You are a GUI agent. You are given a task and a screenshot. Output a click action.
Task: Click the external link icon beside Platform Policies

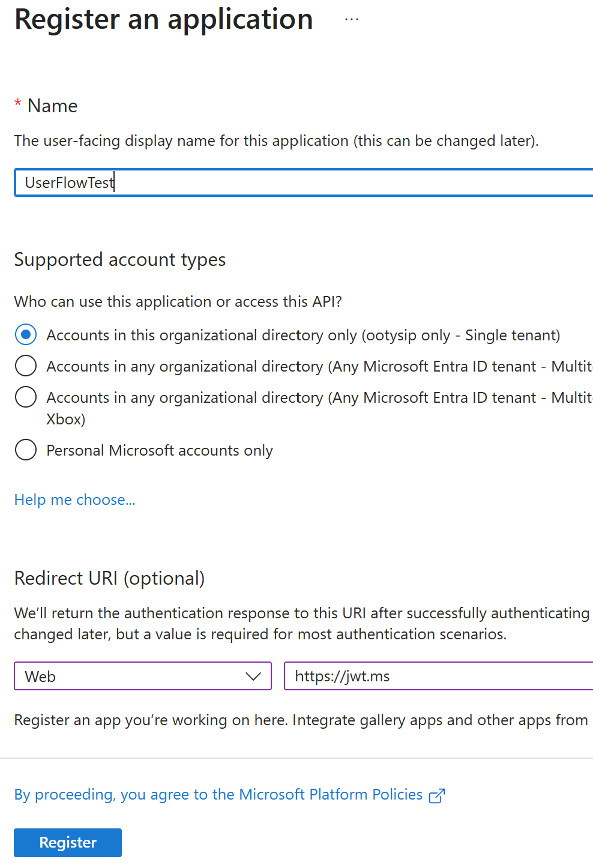(x=437, y=795)
